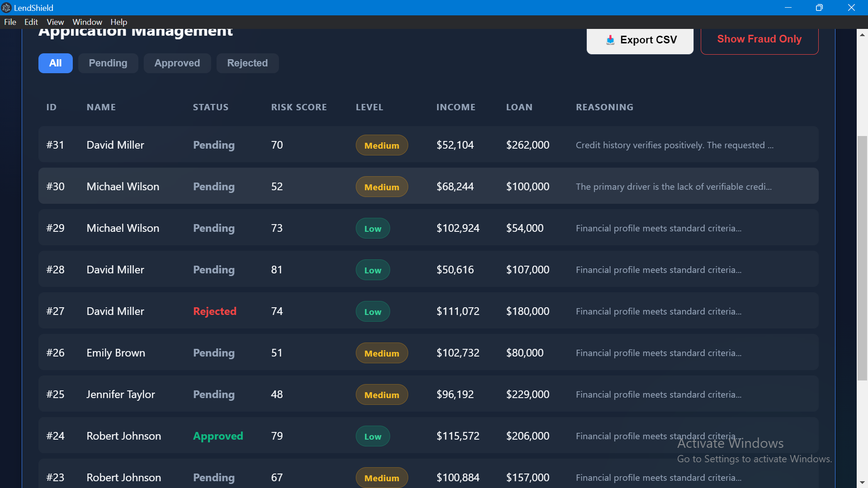Image resolution: width=868 pixels, height=488 pixels.
Task: Click the download icon on Export CSV
Action: (610, 40)
